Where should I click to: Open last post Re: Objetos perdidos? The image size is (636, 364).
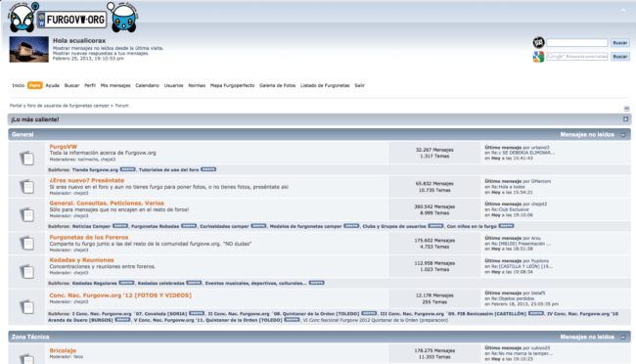pyautogui.click(x=513, y=298)
